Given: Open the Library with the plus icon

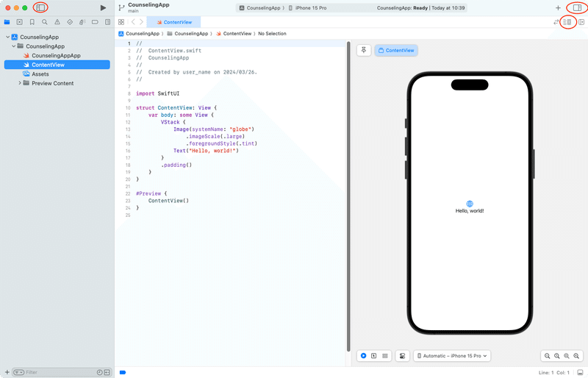Looking at the screenshot, I should [x=558, y=7].
